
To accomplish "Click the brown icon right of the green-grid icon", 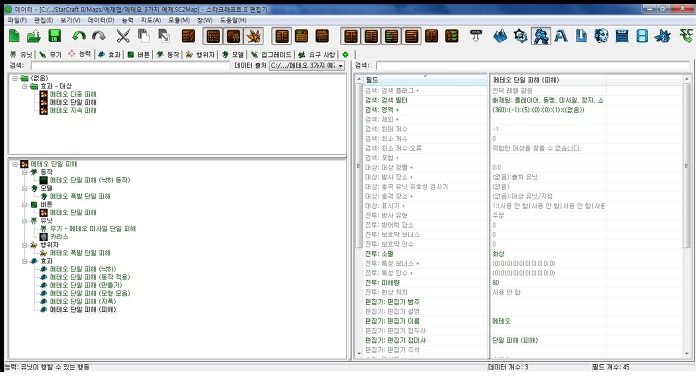I will 322,36.
